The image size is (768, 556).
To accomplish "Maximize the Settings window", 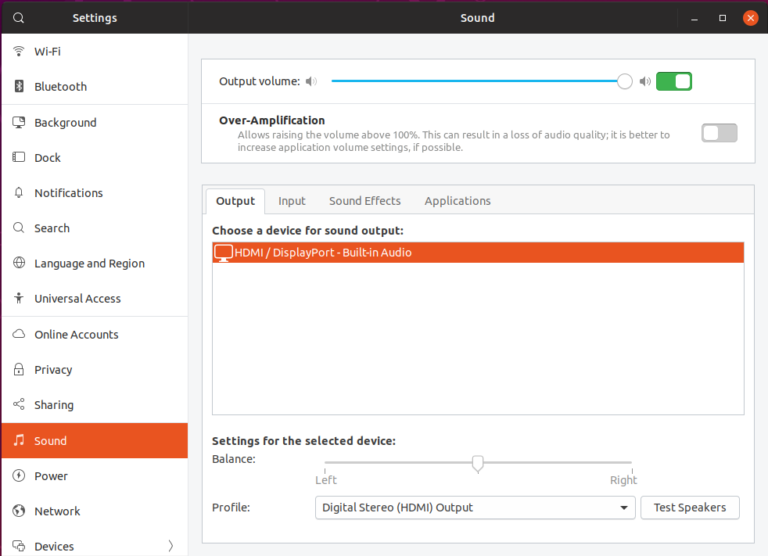I will 722,18.
